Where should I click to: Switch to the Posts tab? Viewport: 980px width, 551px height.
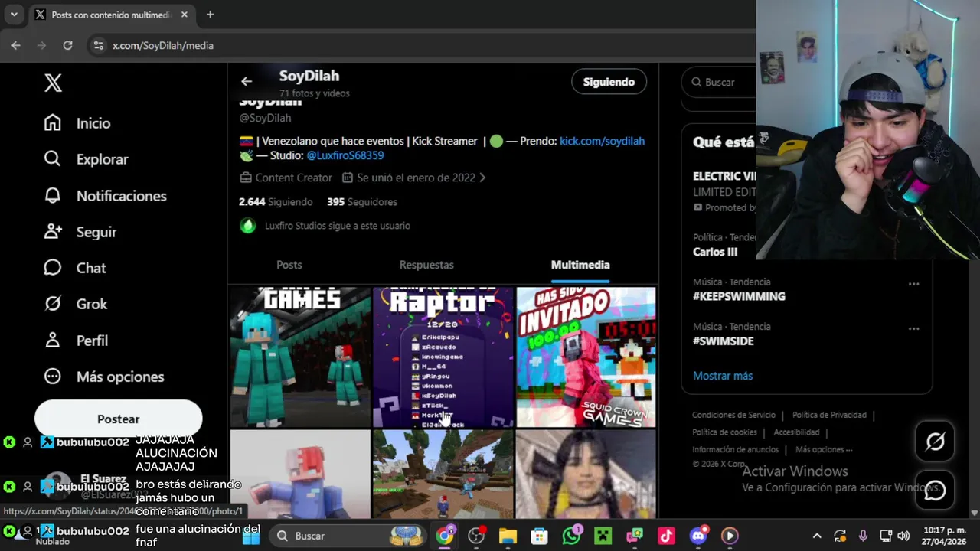click(289, 265)
